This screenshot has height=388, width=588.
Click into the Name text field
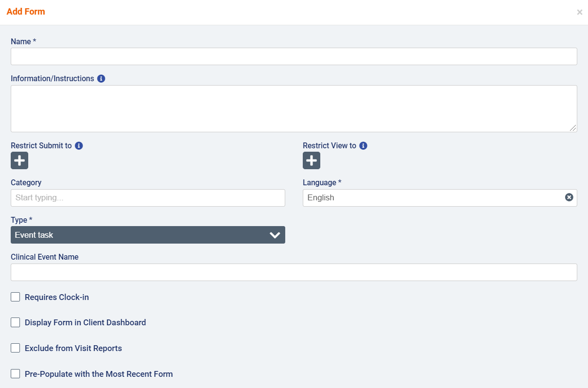point(294,56)
